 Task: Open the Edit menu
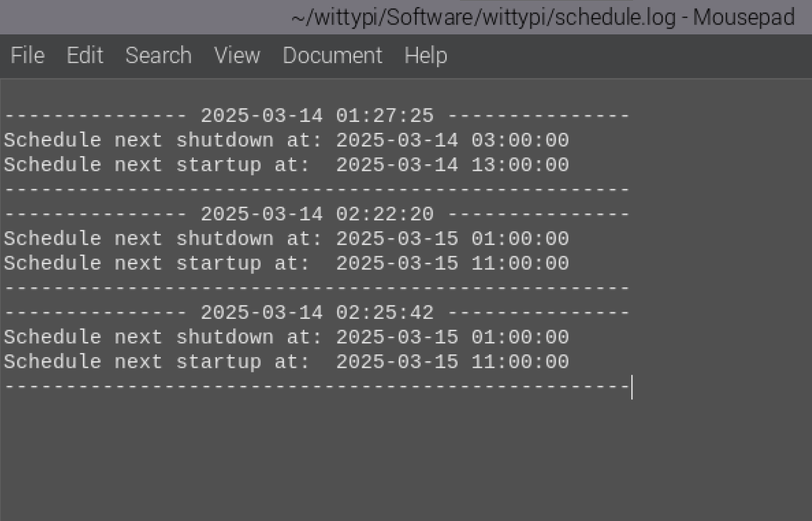[85, 55]
